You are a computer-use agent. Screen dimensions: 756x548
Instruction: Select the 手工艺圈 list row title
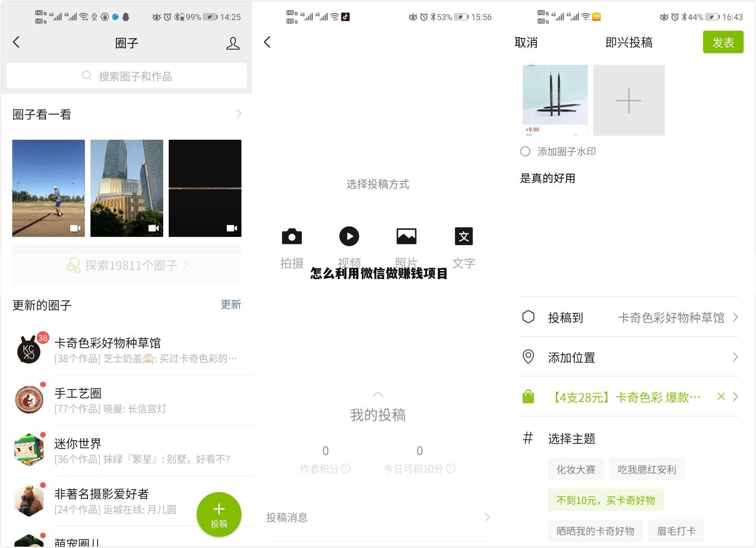point(78,393)
